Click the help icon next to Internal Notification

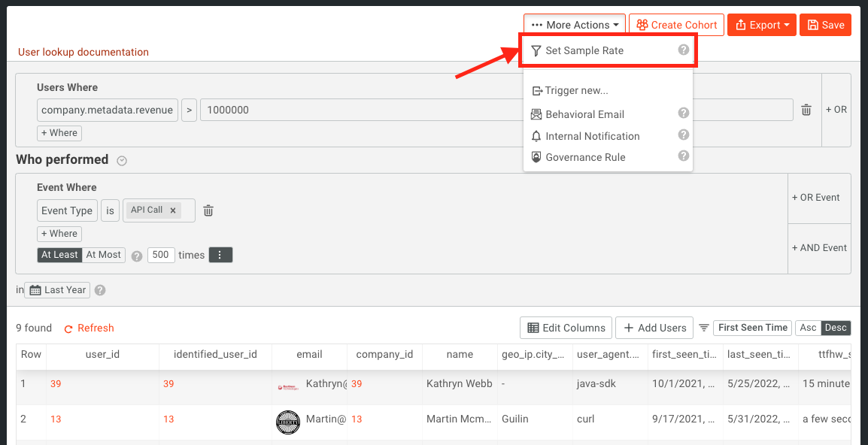click(x=683, y=135)
